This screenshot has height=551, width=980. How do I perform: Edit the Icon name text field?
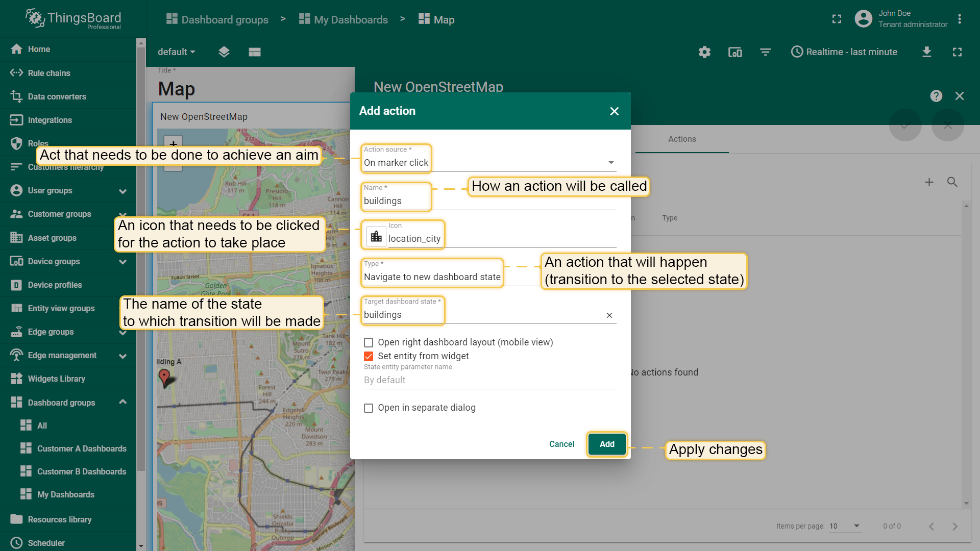(502, 238)
